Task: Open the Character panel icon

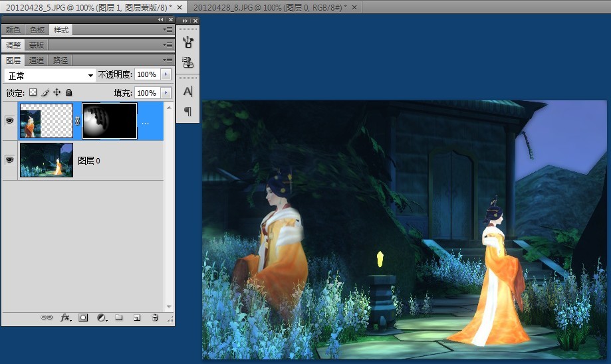Action: (x=187, y=92)
